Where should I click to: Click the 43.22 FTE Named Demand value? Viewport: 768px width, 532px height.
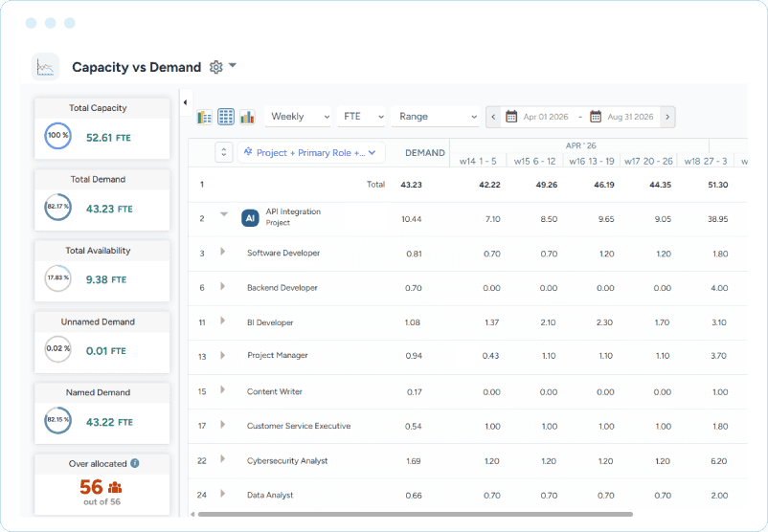109,422
